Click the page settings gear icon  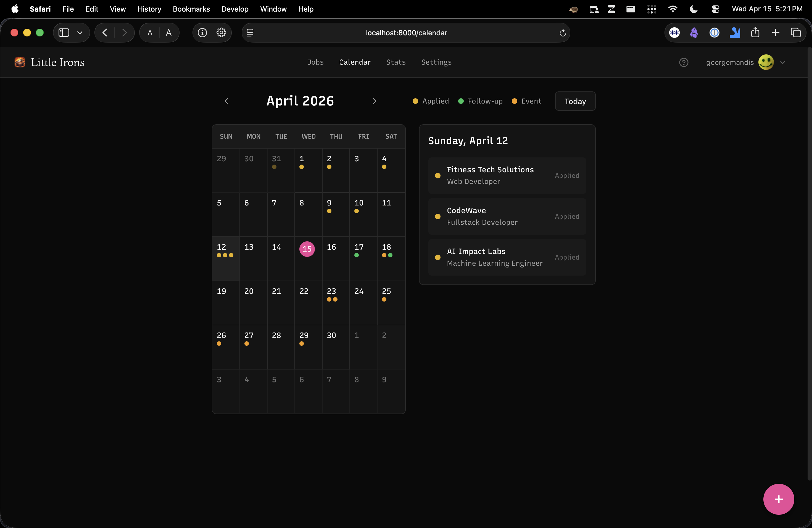coord(221,32)
